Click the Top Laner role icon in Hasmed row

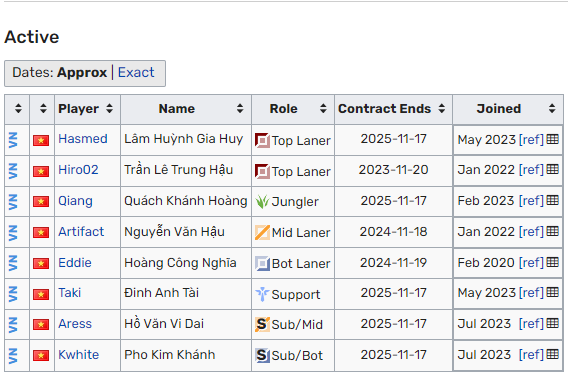(x=262, y=141)
